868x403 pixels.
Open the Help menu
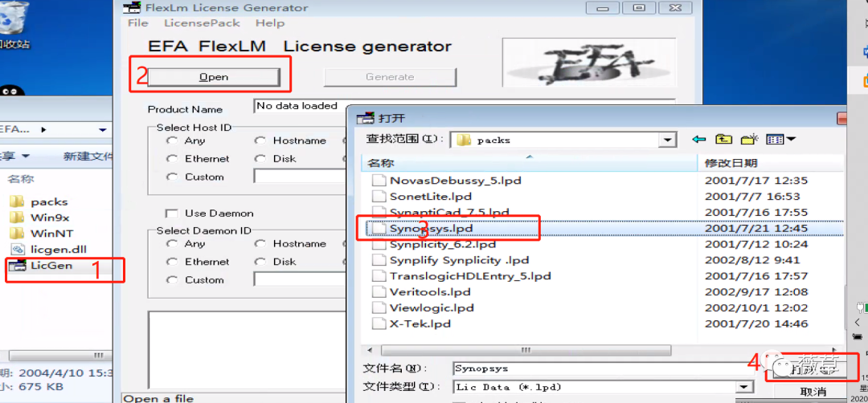[x=270, y=23]
